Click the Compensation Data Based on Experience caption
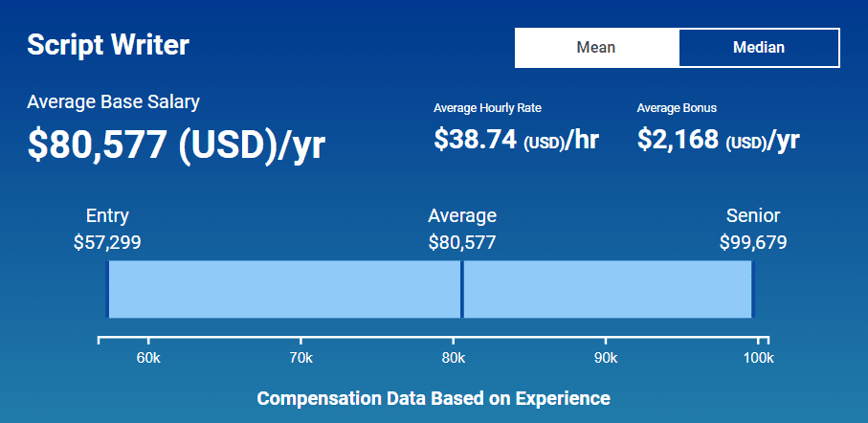This screenshot has width=868, height=423. [x=434, y=398]
